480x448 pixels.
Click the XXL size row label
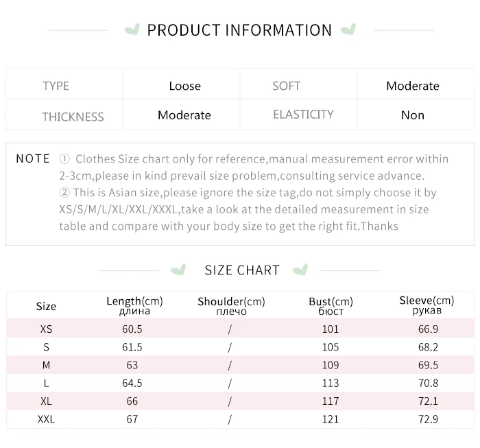pos(46,419)
